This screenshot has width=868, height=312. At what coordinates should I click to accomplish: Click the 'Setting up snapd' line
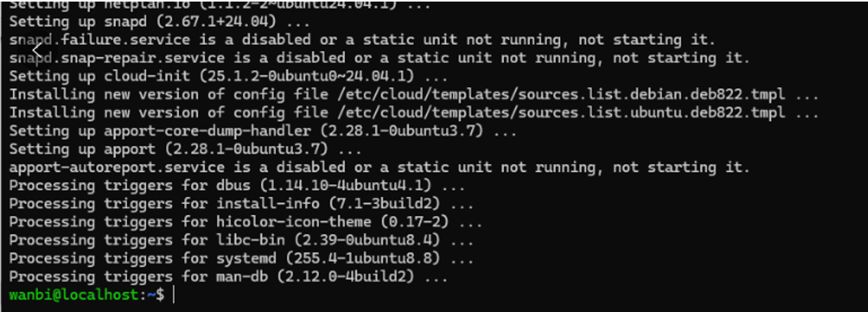[x=159, y=22]
